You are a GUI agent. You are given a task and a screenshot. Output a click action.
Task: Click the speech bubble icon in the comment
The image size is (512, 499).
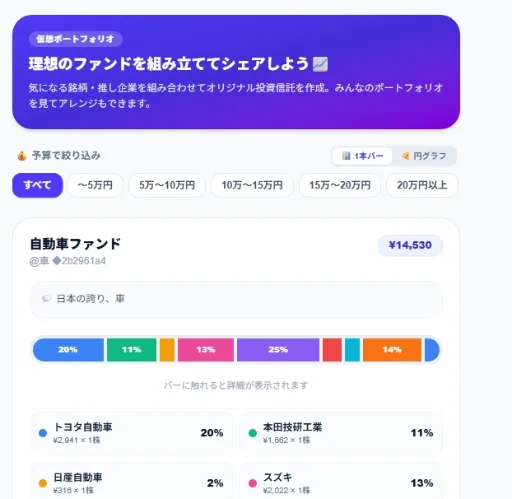tap(47, 299)
